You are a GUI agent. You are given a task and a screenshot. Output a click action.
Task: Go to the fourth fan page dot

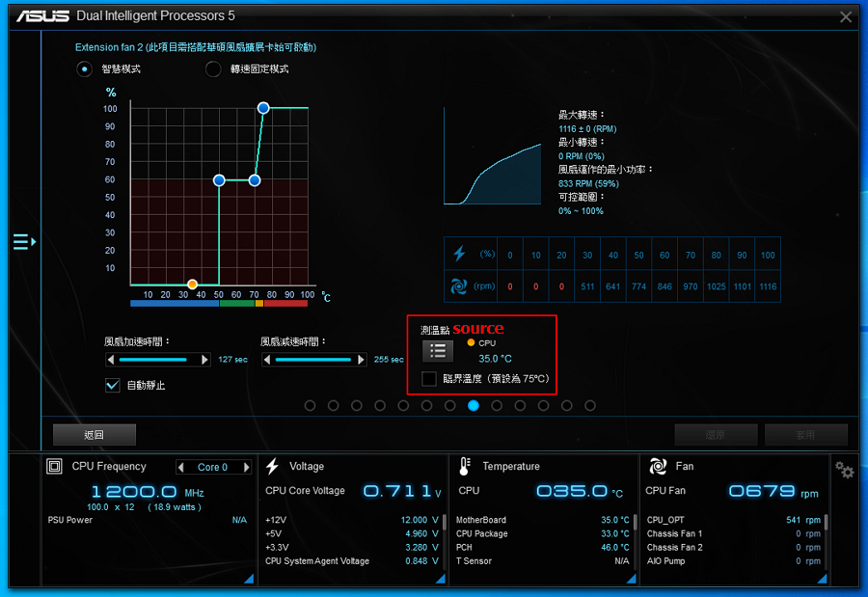point(380,406)
